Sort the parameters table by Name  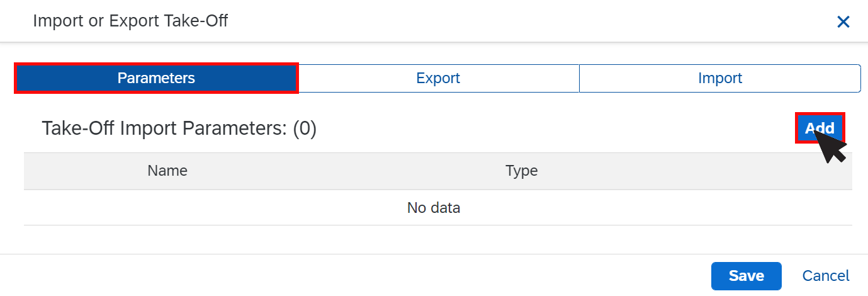167,171
